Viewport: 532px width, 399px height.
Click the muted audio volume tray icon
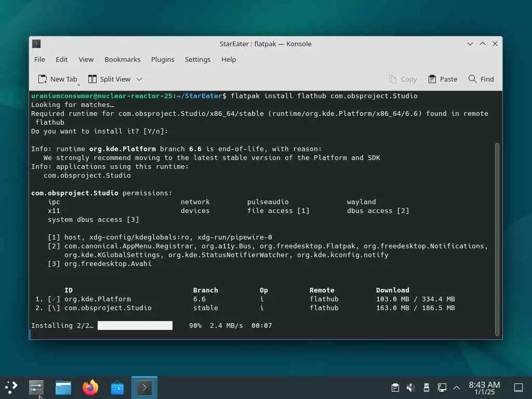click(x=410, y=388)
